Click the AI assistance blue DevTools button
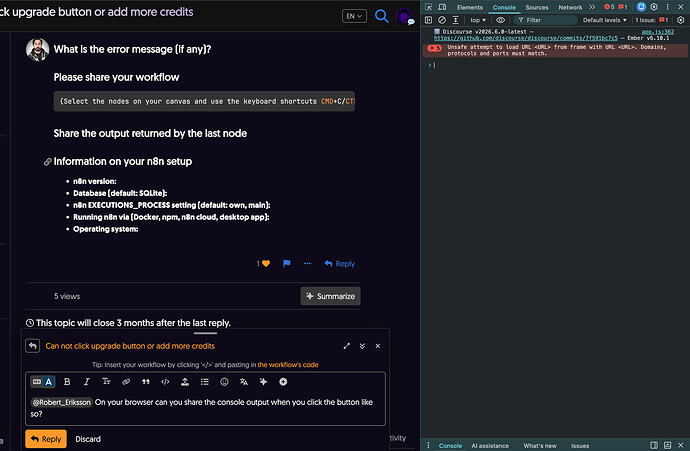The width and height of the screenshot is (690, 451). [x=641, y=7]
